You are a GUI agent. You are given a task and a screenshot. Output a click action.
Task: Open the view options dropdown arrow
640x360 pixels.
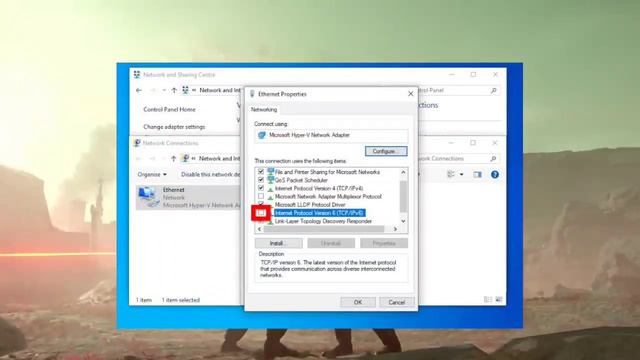point(462,175)
